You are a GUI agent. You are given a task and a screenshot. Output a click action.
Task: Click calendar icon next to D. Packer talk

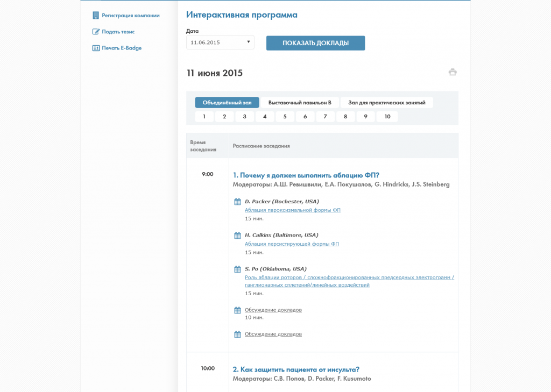(x=237, y=202)
